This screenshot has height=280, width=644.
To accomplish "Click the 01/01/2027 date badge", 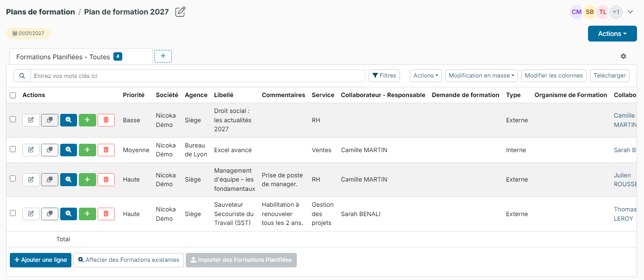I will 28,34.
